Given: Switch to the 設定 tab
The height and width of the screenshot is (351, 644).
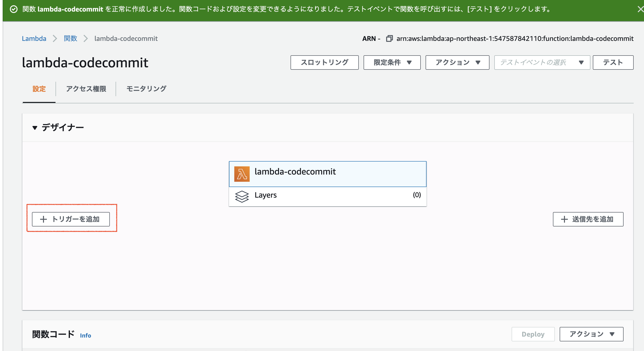Looking at the screenshot, I should pos(39,89).
